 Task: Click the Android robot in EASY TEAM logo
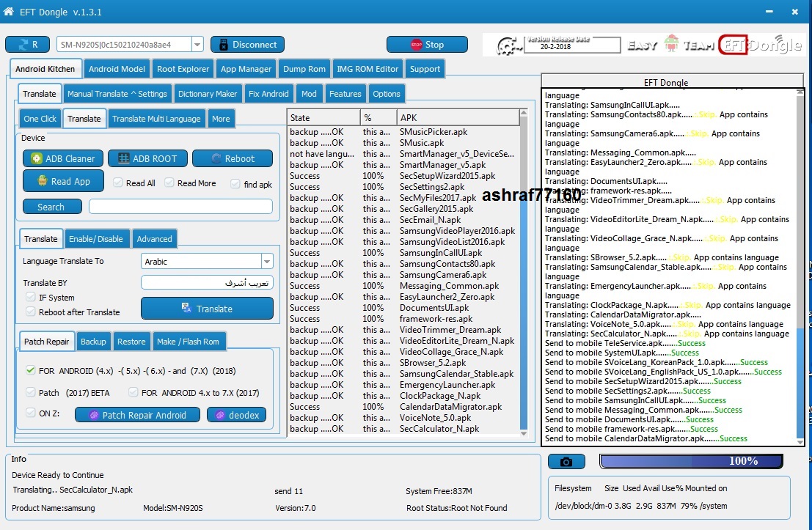[x=671, y=43]
